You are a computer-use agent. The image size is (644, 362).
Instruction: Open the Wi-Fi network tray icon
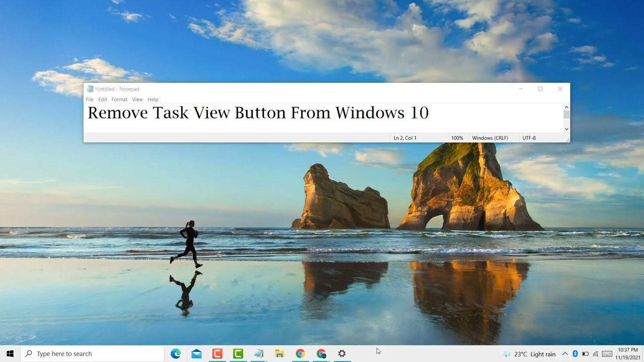tap(596, 354)
